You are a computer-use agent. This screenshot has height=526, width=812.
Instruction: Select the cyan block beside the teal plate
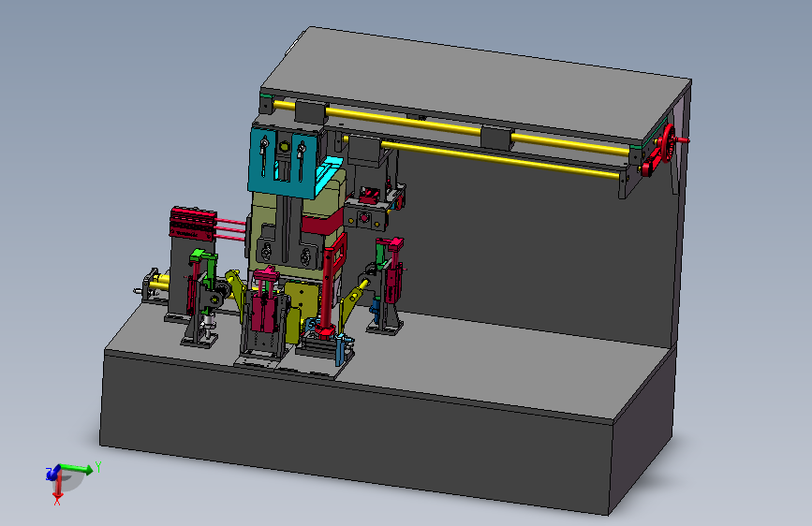tap(330, 174)
